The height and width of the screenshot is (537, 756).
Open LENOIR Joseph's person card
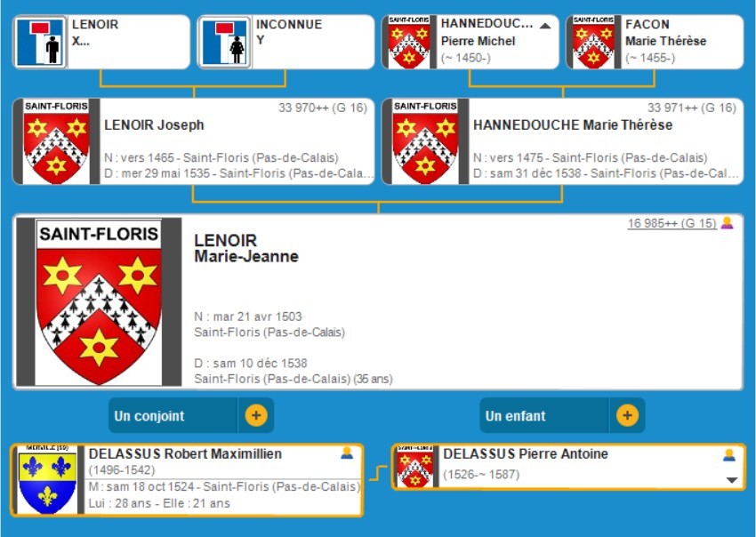point(154,125)
